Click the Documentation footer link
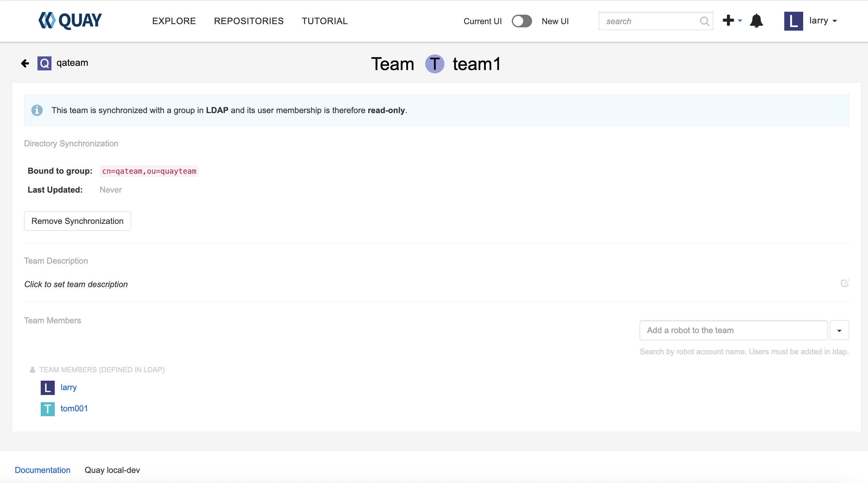Screen dimensions: 868x483 (x=42, y=470)
